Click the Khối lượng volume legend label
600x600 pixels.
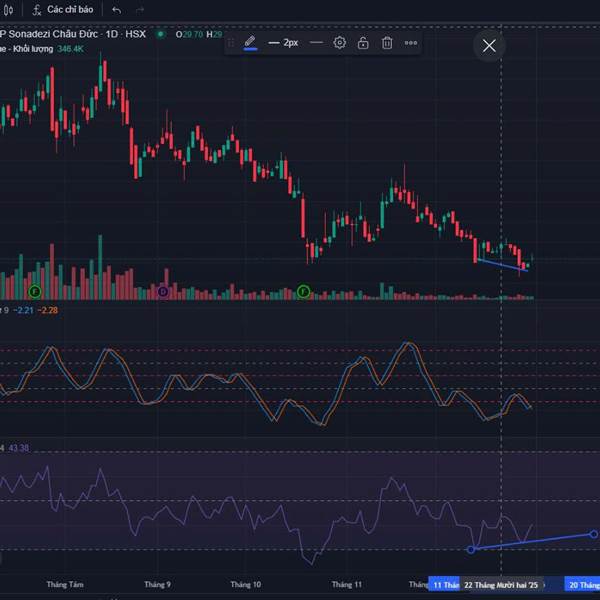(33, 49)
